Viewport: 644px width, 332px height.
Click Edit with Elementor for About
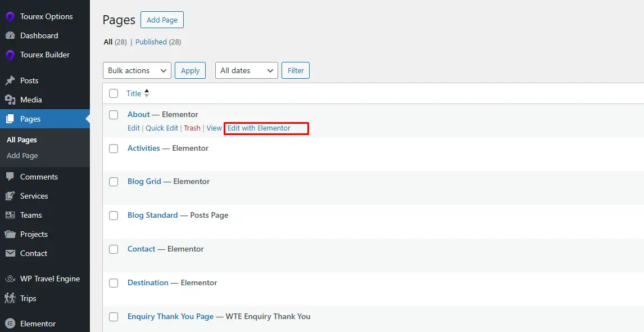point(258,128)
